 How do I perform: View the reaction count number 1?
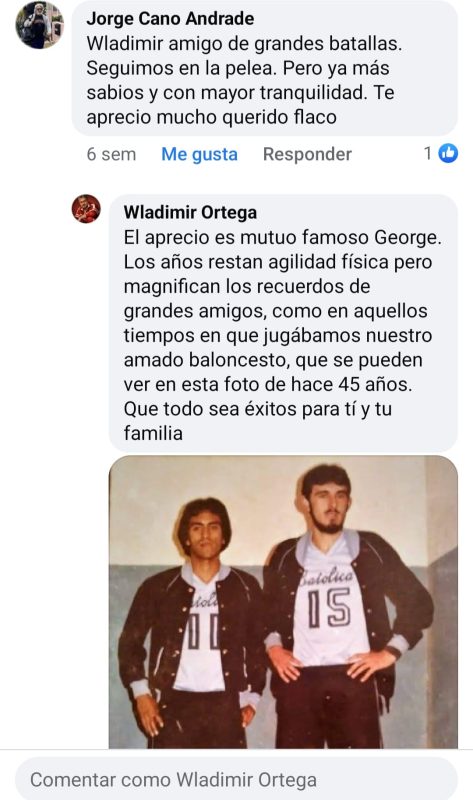[428, 153]
